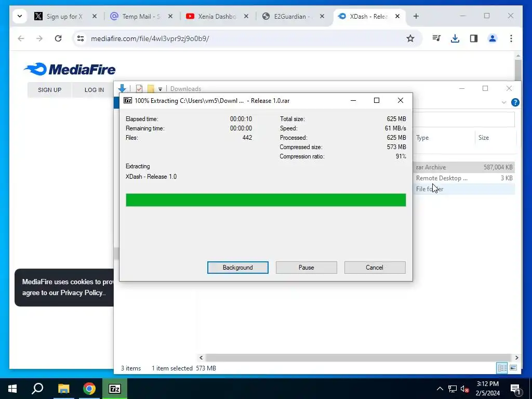Select the rar Archive 587,004 KB row

point(464,167)
